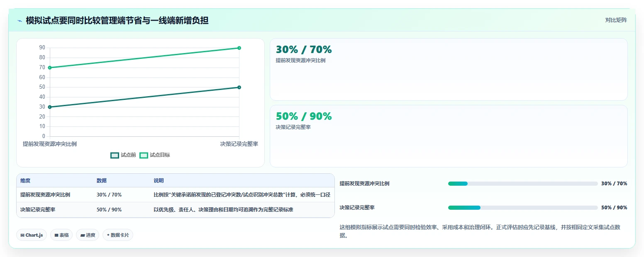
Task: Click the lightning icon before the title
Action: (20, 20)
